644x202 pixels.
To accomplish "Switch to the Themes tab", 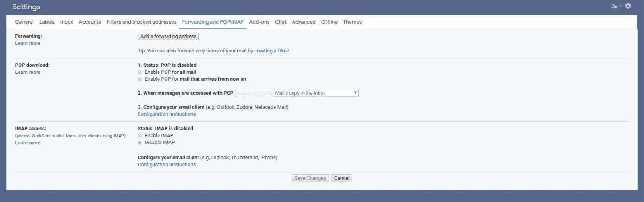I will [x=352, y=22].
